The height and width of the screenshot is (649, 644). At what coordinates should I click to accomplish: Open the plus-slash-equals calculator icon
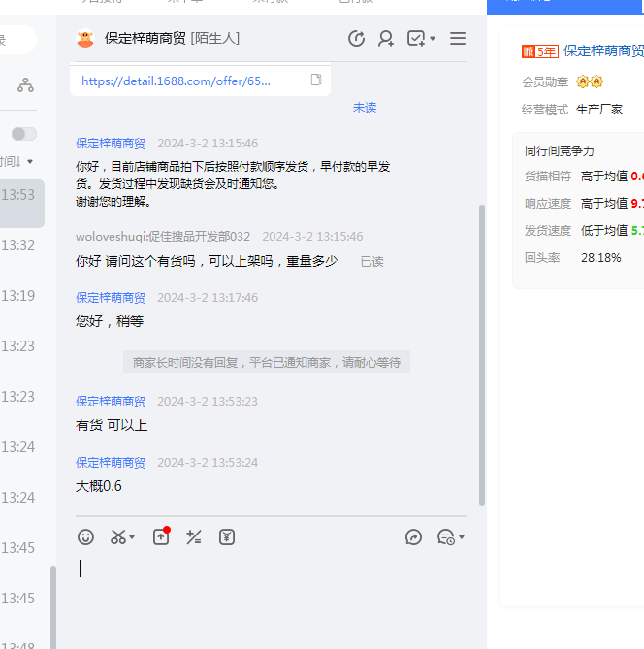click(194, 536)
